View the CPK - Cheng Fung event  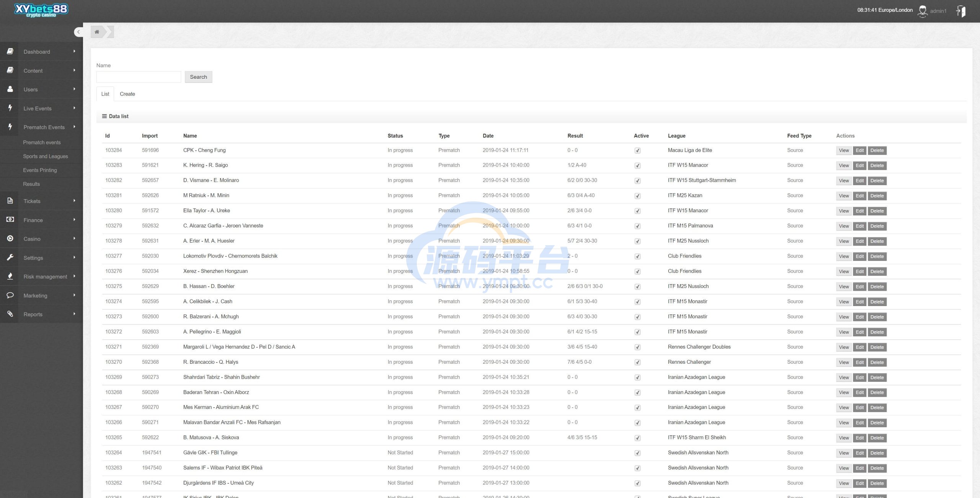[x=844, y=151]
